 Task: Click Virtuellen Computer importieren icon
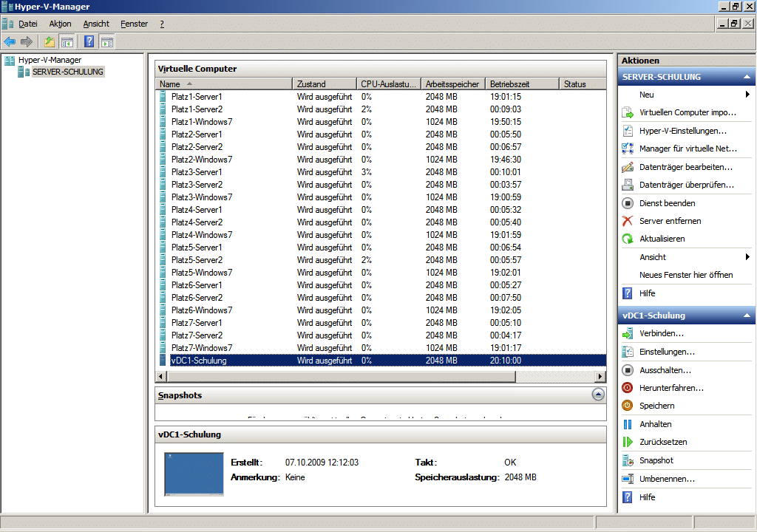pyautogui.click(x=627, y=112)
